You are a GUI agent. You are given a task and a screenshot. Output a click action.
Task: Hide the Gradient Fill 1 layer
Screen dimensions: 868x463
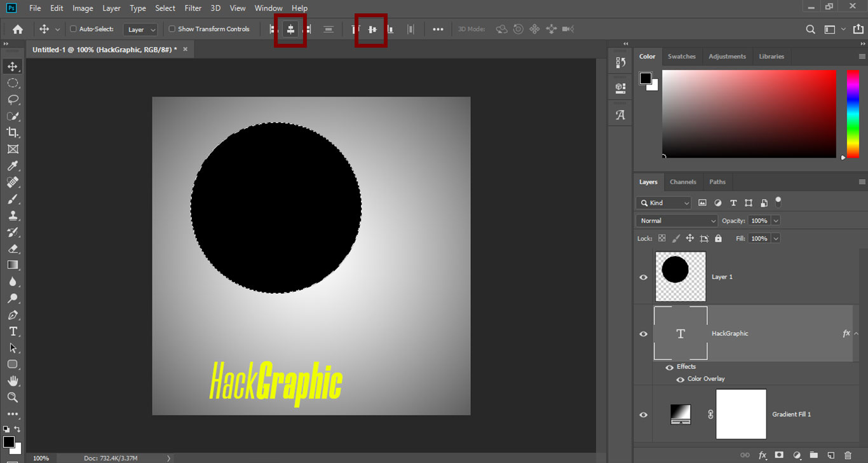[643, 415]
